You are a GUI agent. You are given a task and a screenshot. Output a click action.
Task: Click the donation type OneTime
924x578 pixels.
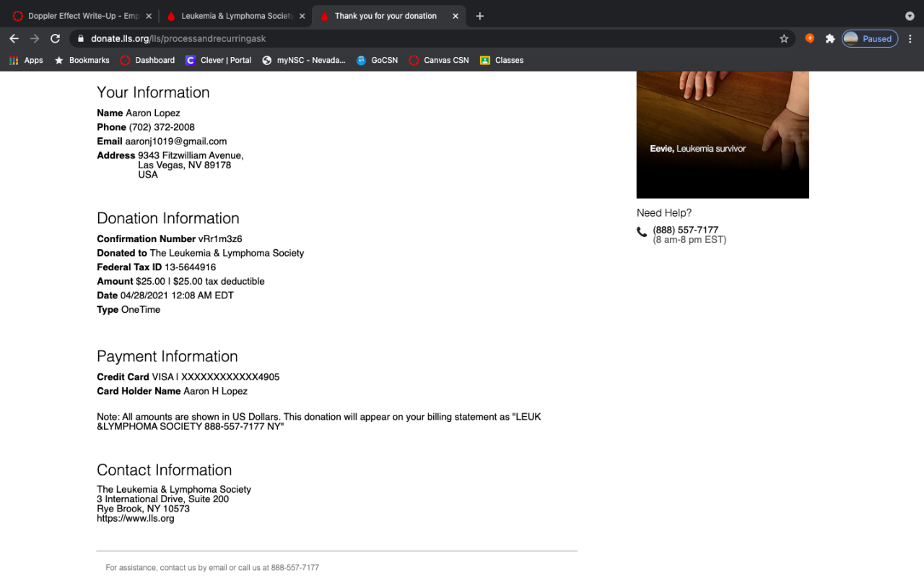click(141, 310)
